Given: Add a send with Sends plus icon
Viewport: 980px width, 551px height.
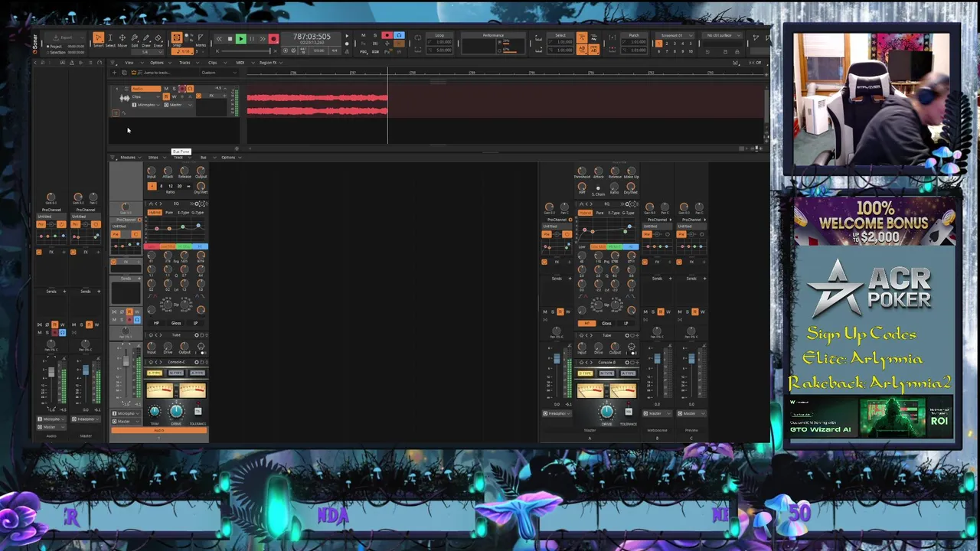Looking at the screenshot, I should 139,279.
